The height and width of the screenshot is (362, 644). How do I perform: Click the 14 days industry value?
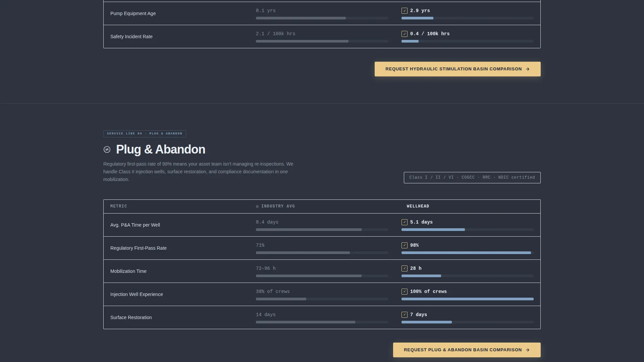266,315
